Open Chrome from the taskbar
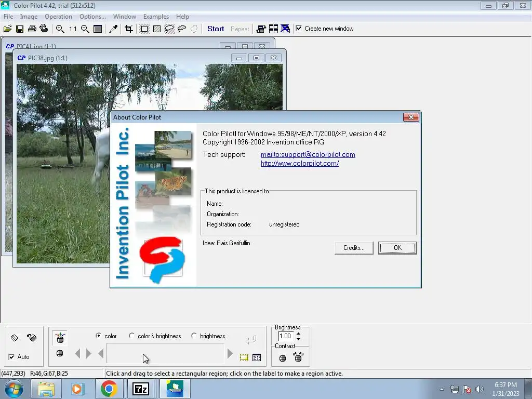The height and width of the screenshot is (399, 532). click(109, 389)
